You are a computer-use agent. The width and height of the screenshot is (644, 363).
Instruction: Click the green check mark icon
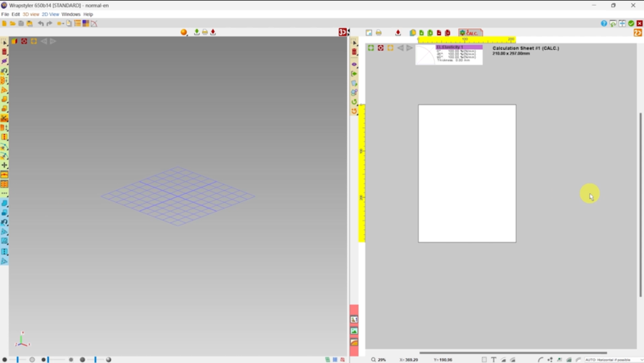tap(632, 23)
